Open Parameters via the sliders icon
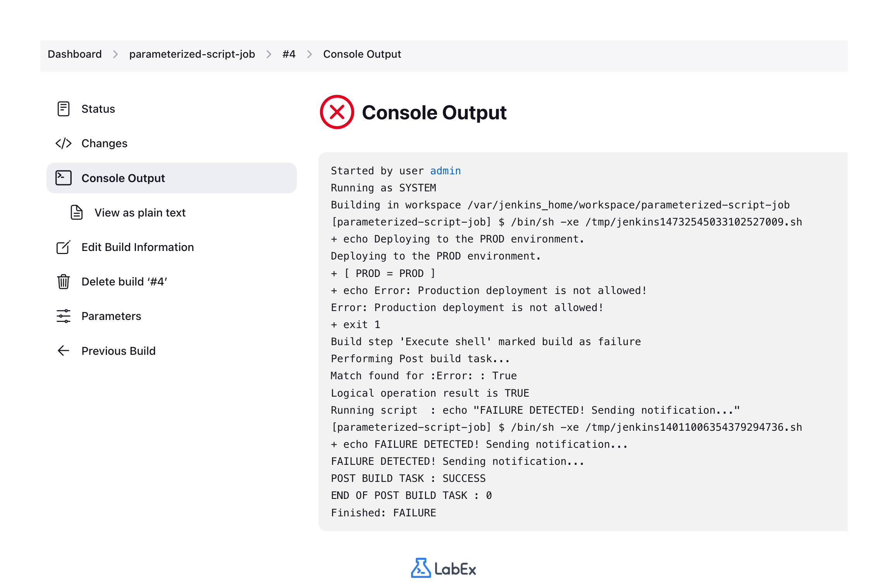 click(63, 316)
